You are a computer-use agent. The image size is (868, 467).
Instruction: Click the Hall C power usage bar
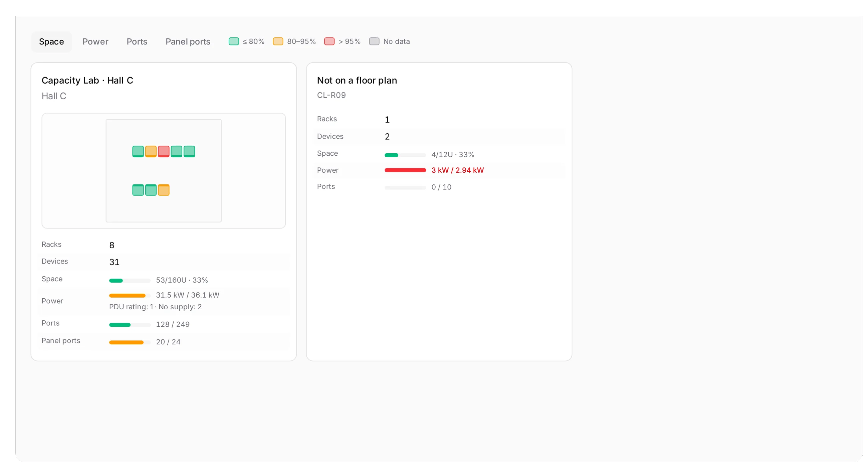coord(130,295)
